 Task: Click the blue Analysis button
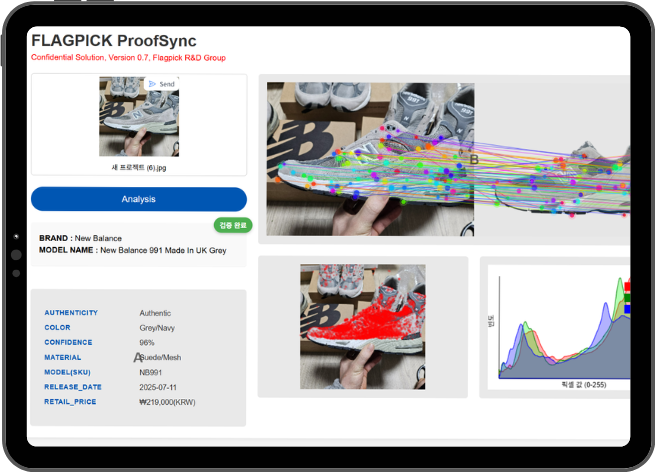click(x=139, y=199)
